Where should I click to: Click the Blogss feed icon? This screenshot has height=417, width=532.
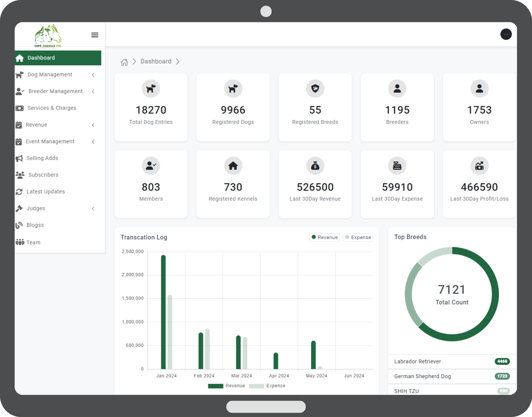click(x=19, y=225)
